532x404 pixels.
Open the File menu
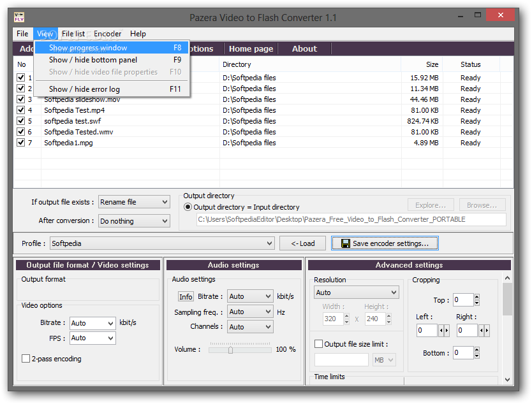click(x=22, y=34)
